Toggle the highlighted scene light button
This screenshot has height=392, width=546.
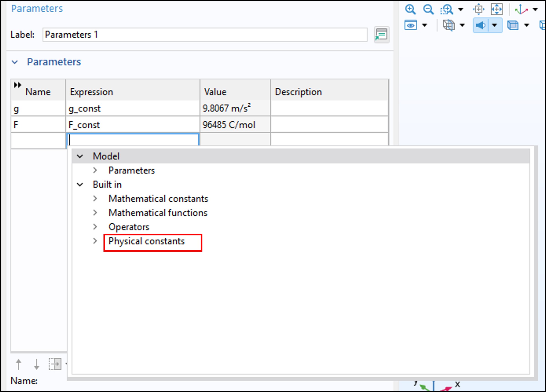[480, 25]
